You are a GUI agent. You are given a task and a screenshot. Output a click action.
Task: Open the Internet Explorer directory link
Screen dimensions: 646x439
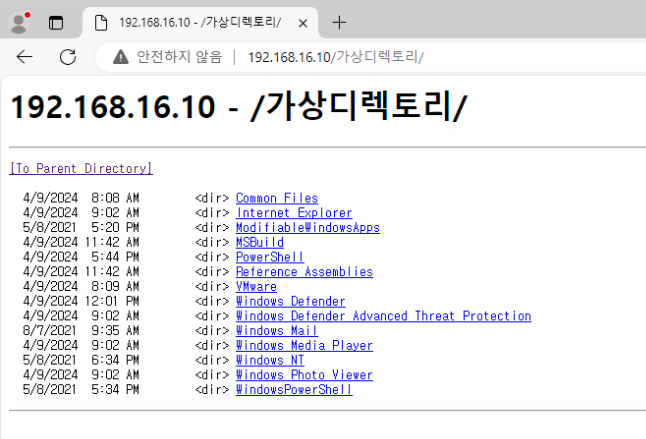click(x=294, y=212)
